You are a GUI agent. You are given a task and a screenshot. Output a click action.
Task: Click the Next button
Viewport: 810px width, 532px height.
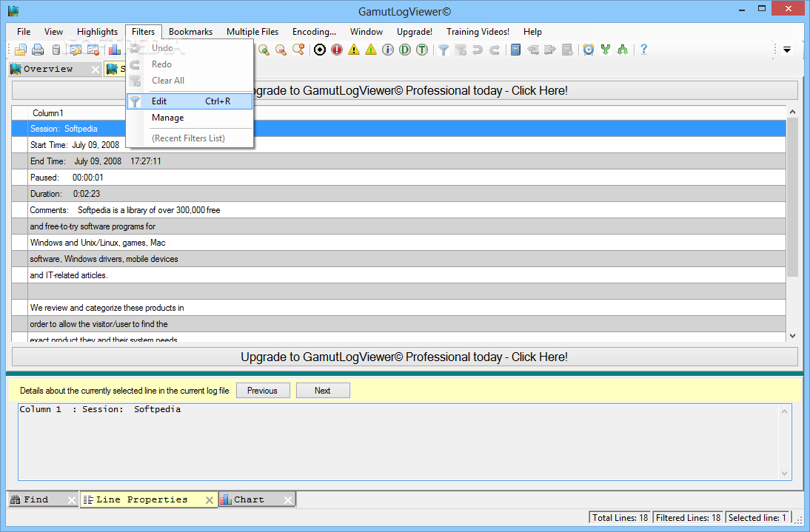point(323,391)
